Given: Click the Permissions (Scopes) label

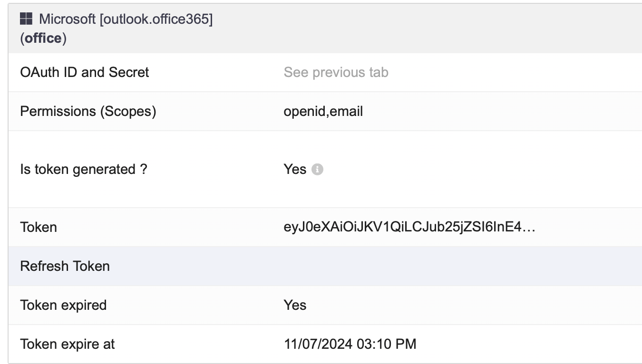Looking at the screenshot, I should pyautogui.click(x=88, y=111).
